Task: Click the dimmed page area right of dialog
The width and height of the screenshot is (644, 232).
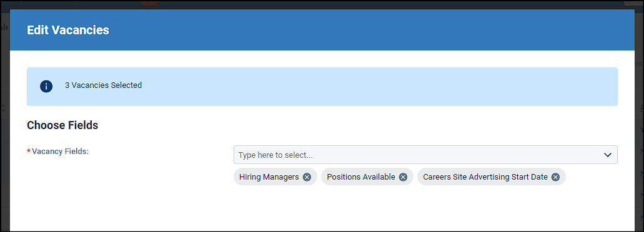Action: click(x=639, y=123)
